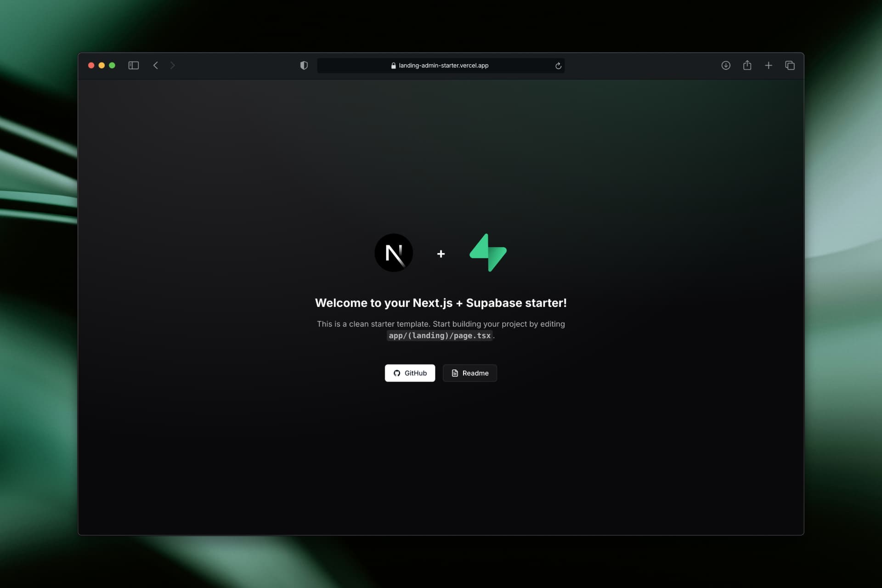Click the 'Welcome to your Next.js + Supabase starter!' heading
882x588 pixels.
click(x=441, y=303)
